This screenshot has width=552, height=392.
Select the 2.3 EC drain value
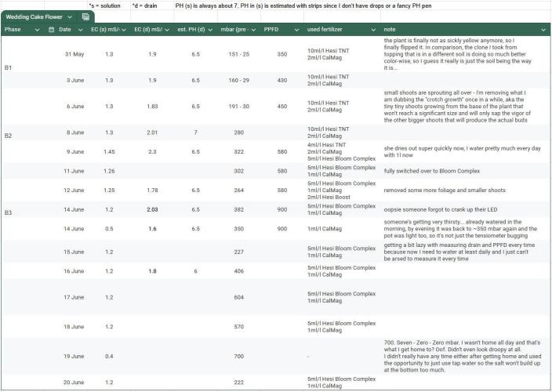(x=152, y=151)
